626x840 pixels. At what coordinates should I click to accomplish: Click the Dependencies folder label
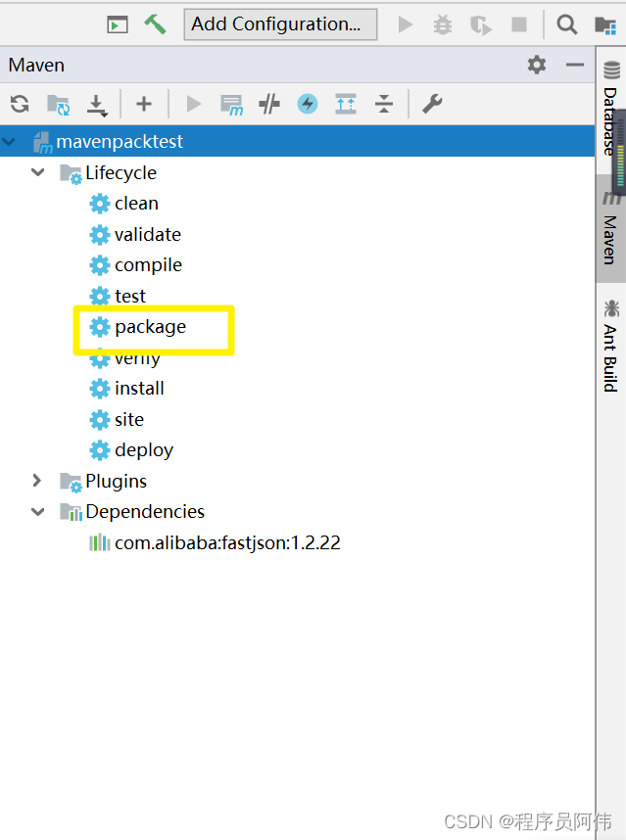click(x=145, y=512)
